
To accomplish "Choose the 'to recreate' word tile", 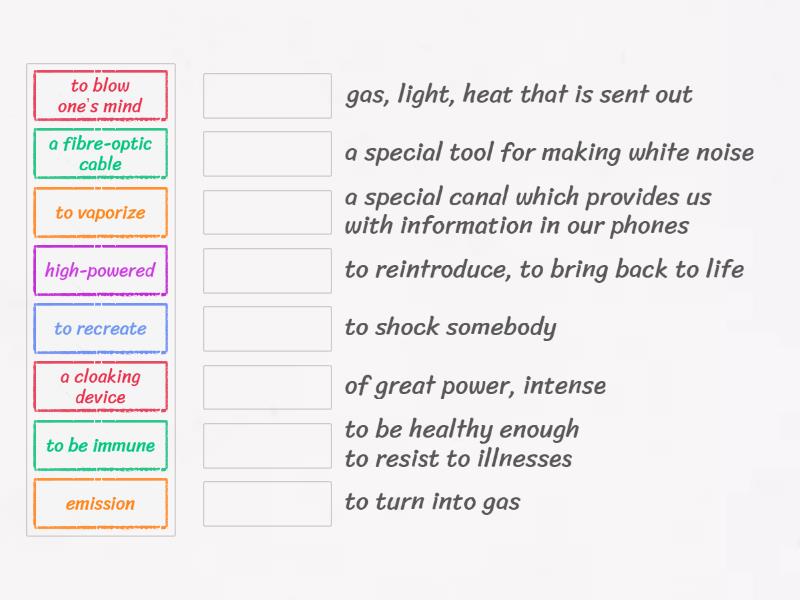I will [100, 328].
